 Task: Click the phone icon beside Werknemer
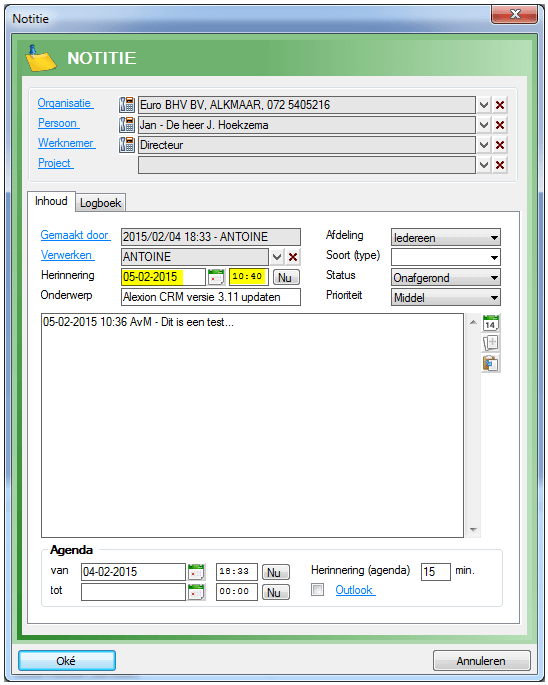pyautogui.click(x=127, y=145)
